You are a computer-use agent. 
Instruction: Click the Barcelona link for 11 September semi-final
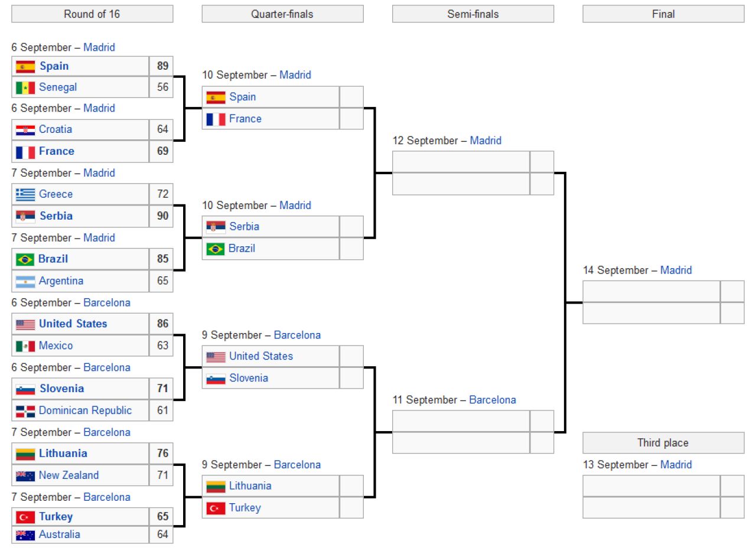pos(493,400)
